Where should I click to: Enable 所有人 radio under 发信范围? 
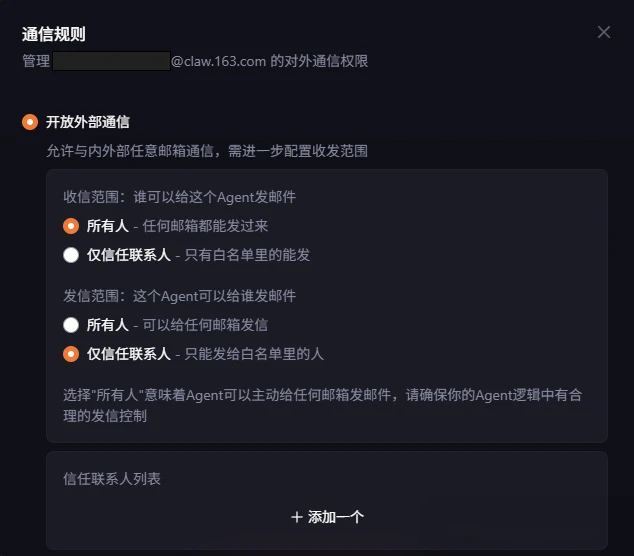click(71, 325)
